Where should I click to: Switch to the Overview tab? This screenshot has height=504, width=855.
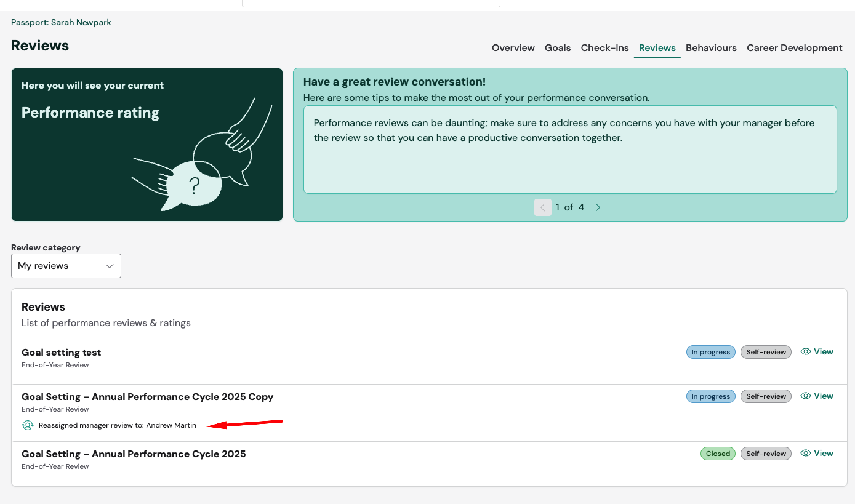(x=513, y=48)
